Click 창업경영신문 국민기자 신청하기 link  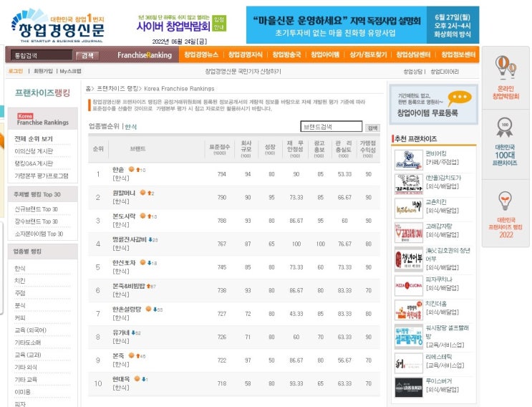(x=243, y=71)
